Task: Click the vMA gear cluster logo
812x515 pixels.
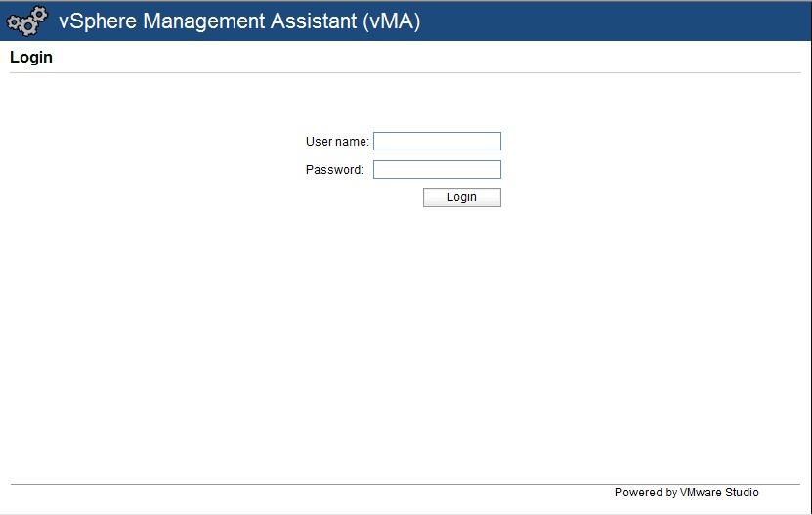Action: [x=26, y=21]
